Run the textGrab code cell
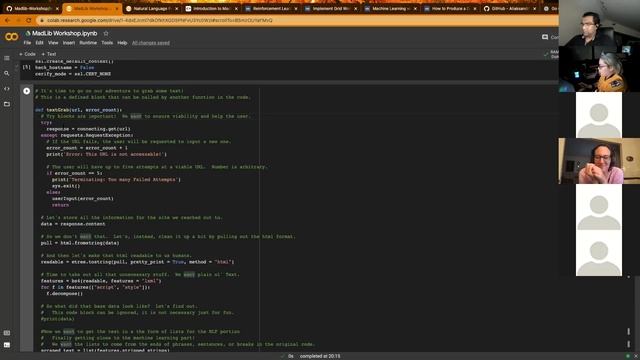This screenshot has height=360, width=640. pyautogui.click(x=27, y=91)
